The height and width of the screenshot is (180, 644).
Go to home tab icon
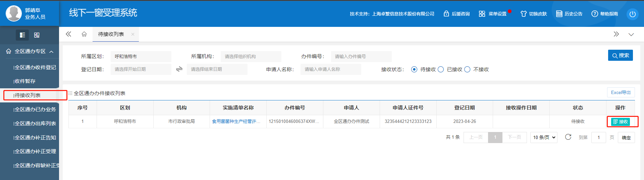84,34
